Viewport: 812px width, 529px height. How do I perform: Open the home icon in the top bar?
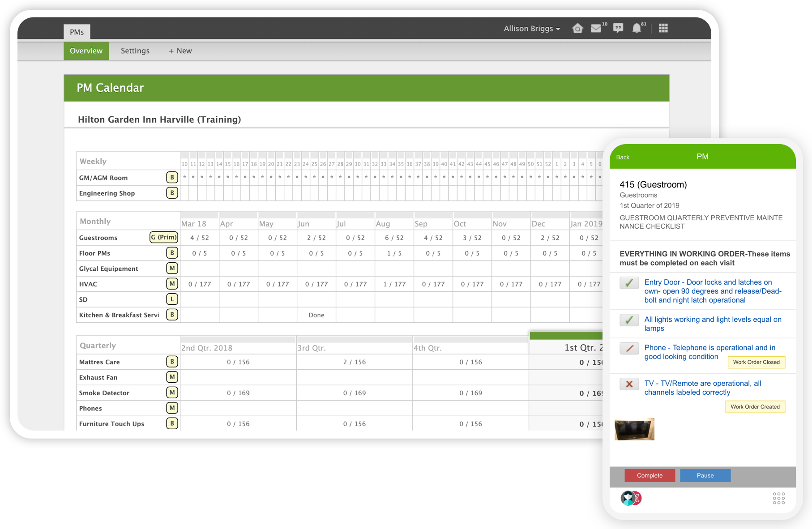click(577, 28)
